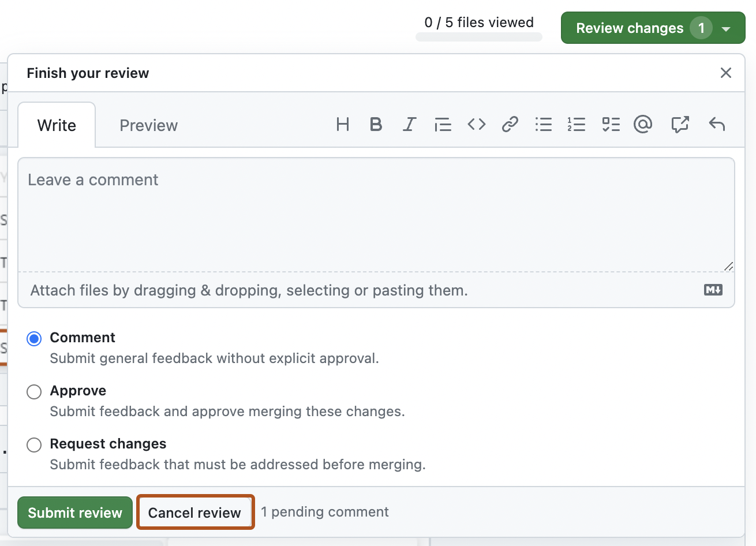Switch to the Write tab
The height and width of the screenshot is (546, 756).
pyautogui.click(x=57, y=125)
